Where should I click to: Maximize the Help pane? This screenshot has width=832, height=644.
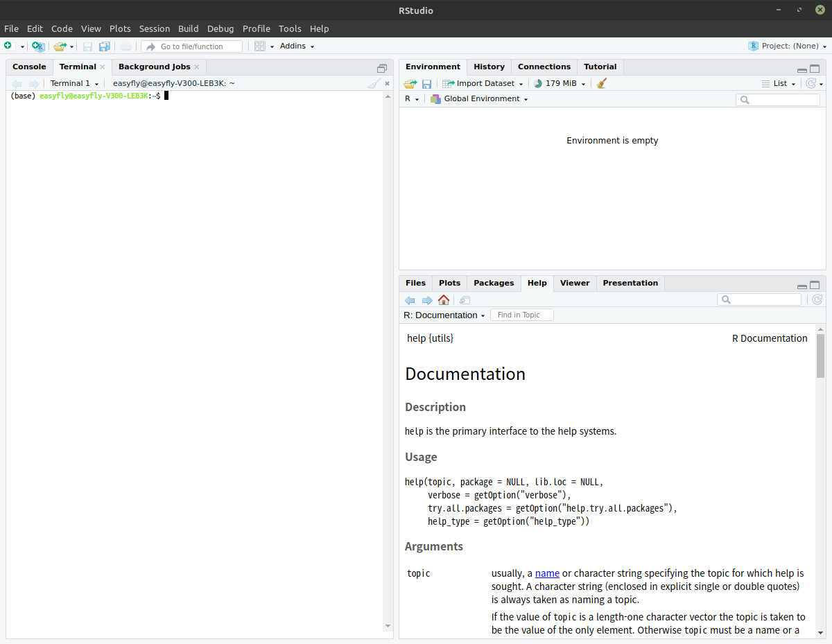pos(815,285)
